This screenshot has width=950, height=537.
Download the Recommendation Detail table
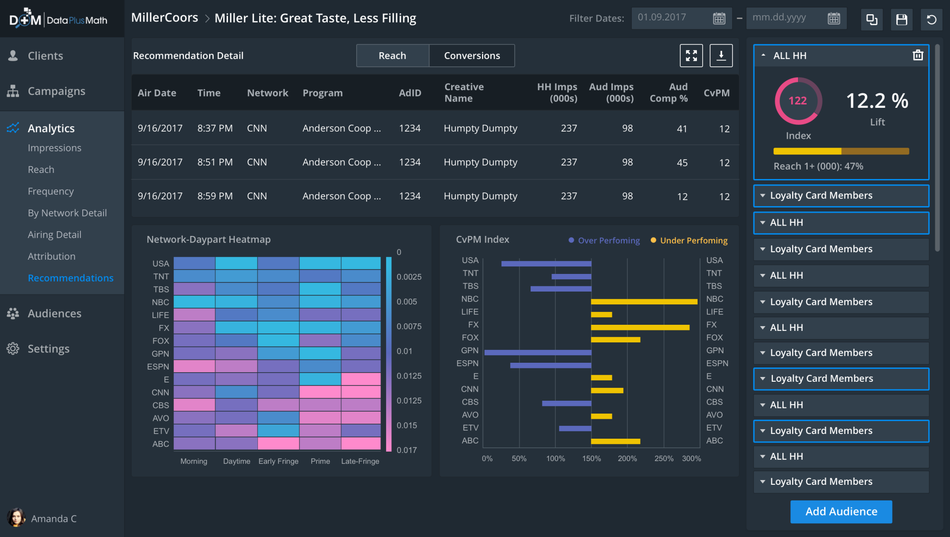(x=721, y=56)
